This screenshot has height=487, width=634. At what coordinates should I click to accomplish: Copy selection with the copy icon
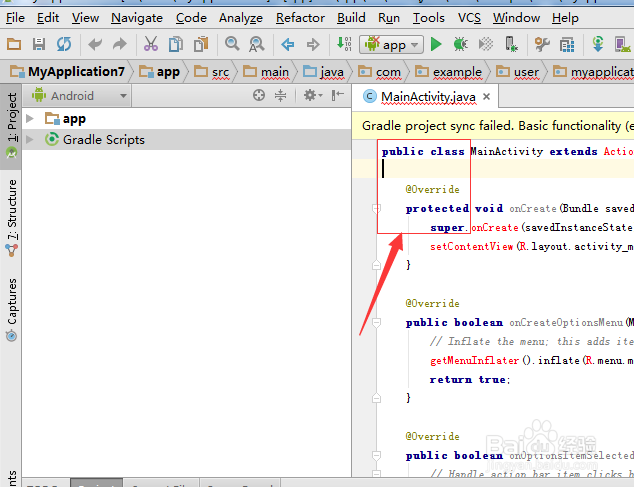click(x=175, y=44)
